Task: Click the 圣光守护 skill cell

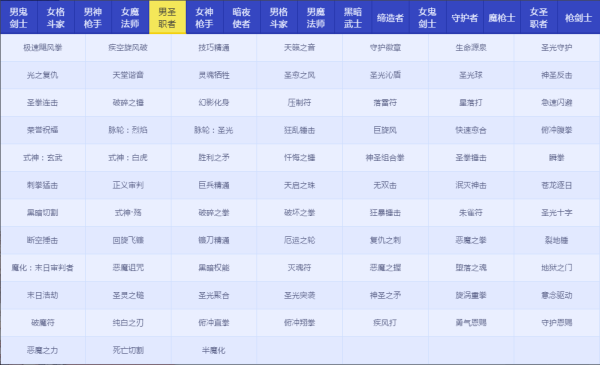Action: coord(557,47)
